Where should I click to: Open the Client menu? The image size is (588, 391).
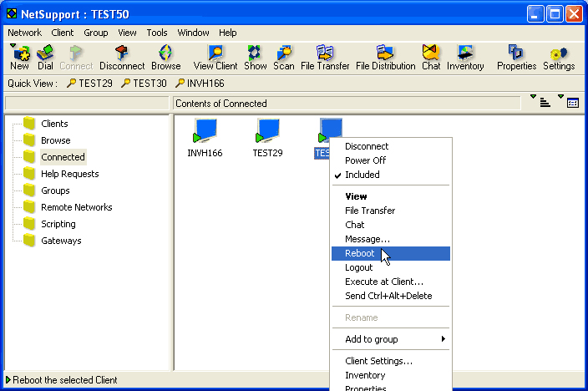[63, 33]
